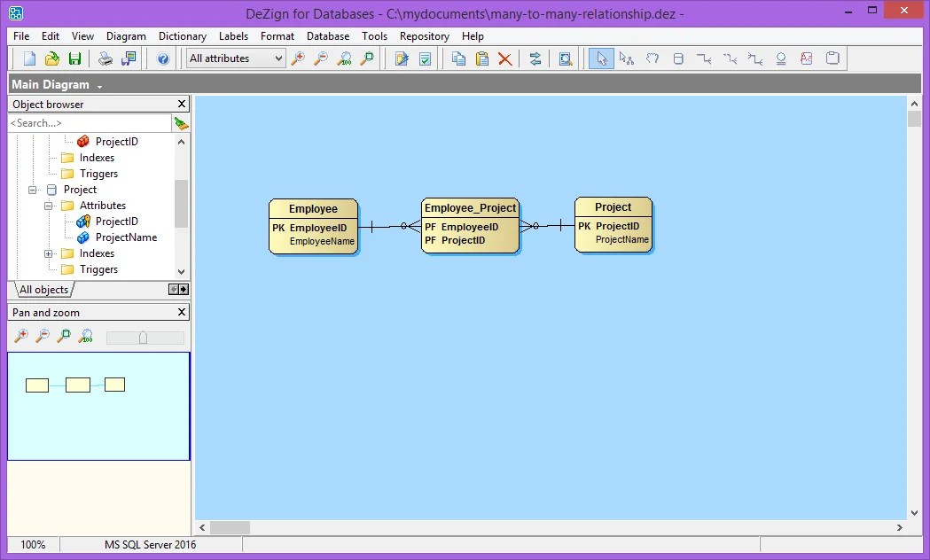The width and height of the screenshot is (930, 560).
Task: Click the Print diagram icon
Action: (x=106, y=58)
